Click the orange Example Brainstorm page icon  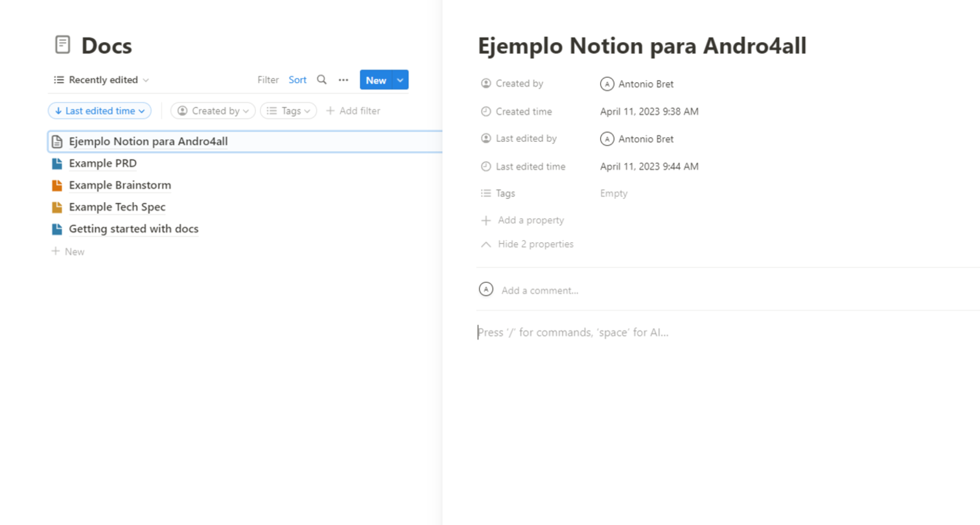[57, 185]
